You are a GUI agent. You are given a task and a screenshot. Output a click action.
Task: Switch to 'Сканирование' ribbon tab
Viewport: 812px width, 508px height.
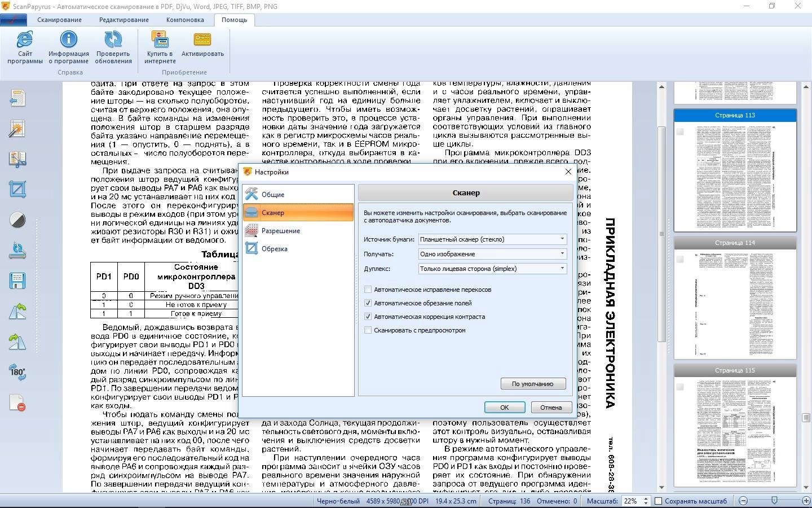pos(60,20)
